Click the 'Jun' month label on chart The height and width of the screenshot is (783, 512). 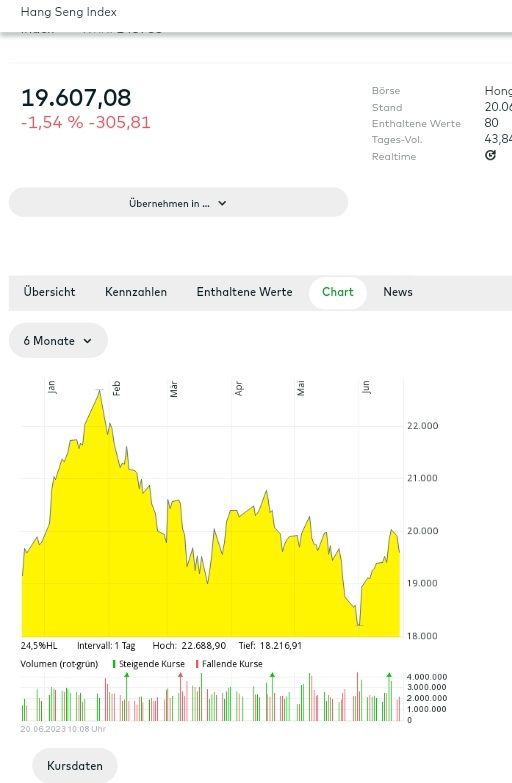coord(366,387)
